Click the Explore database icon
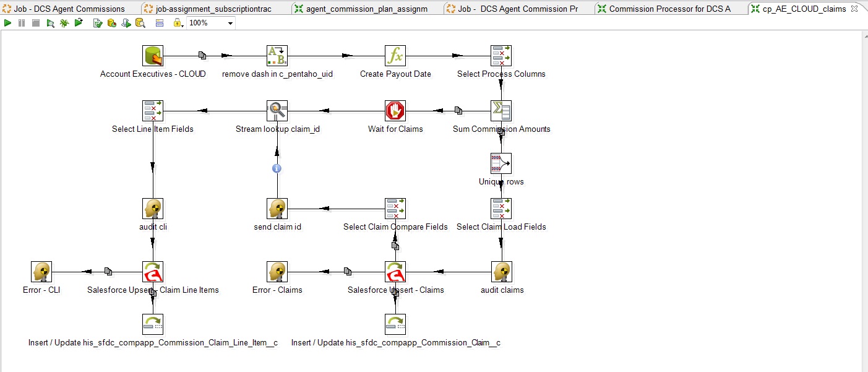This screenshot has width=868, height=372. 140,23
